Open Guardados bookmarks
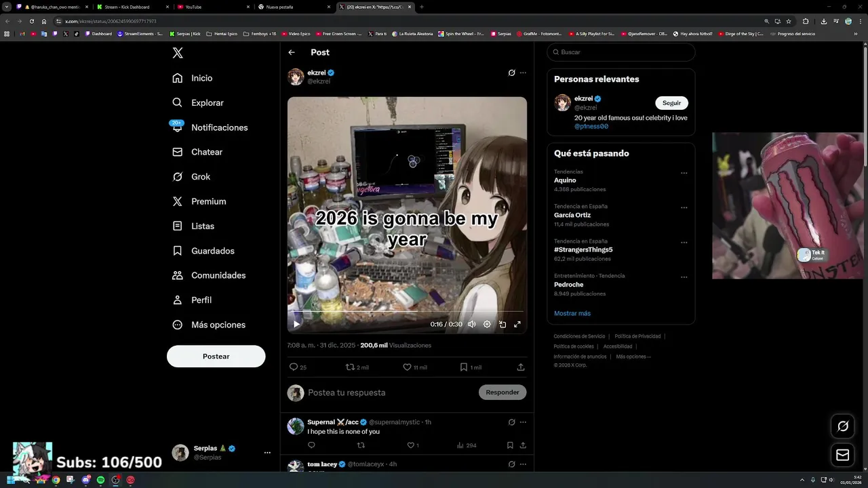 (x=203, y=251)
